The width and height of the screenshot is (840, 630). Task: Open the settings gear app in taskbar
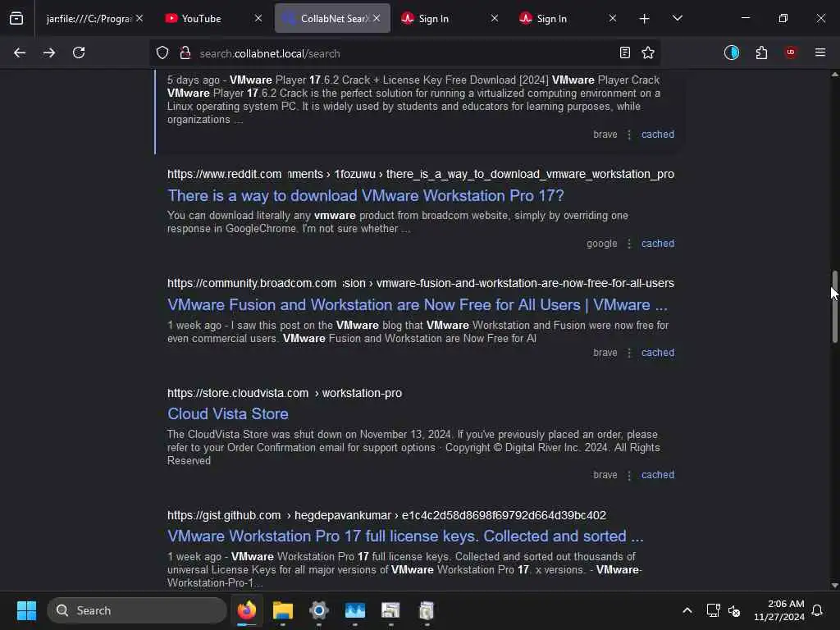[319, 610]
